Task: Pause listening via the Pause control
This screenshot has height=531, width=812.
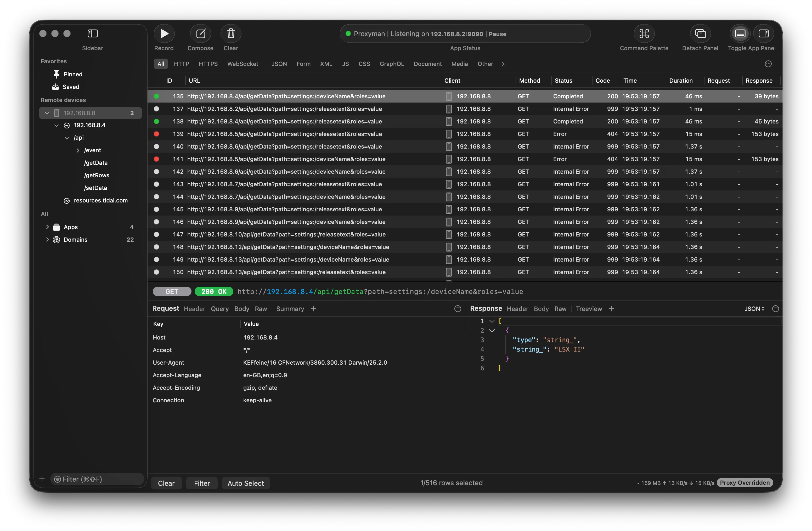Action: point(498,33)
